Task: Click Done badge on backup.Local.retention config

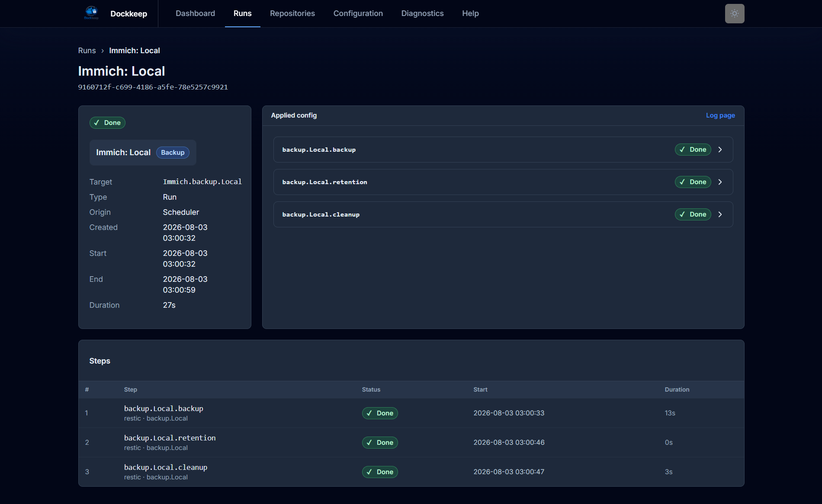Action: (x=693, y=182)
